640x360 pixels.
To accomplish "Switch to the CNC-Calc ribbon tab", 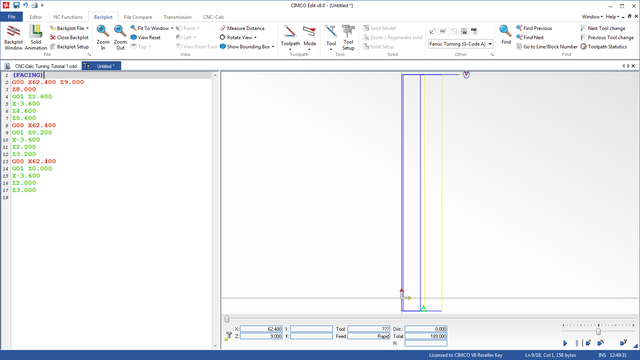I will 213,17.
